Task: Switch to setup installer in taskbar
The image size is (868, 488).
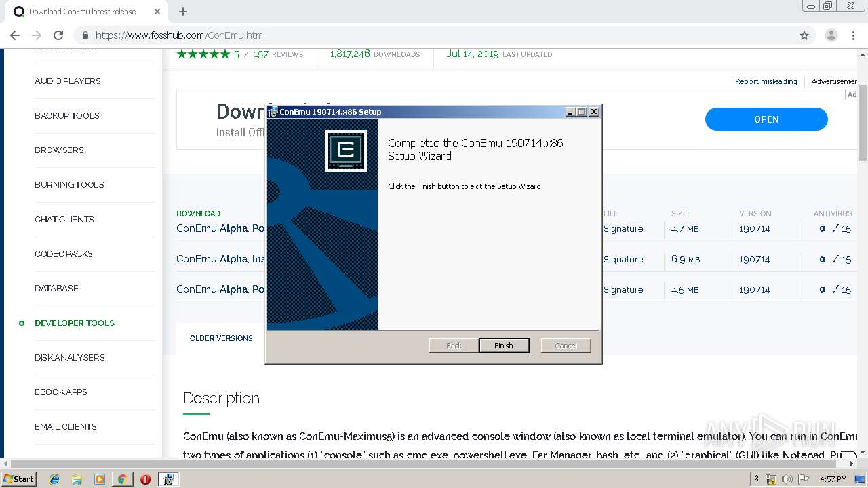Action: pos(169,479)
